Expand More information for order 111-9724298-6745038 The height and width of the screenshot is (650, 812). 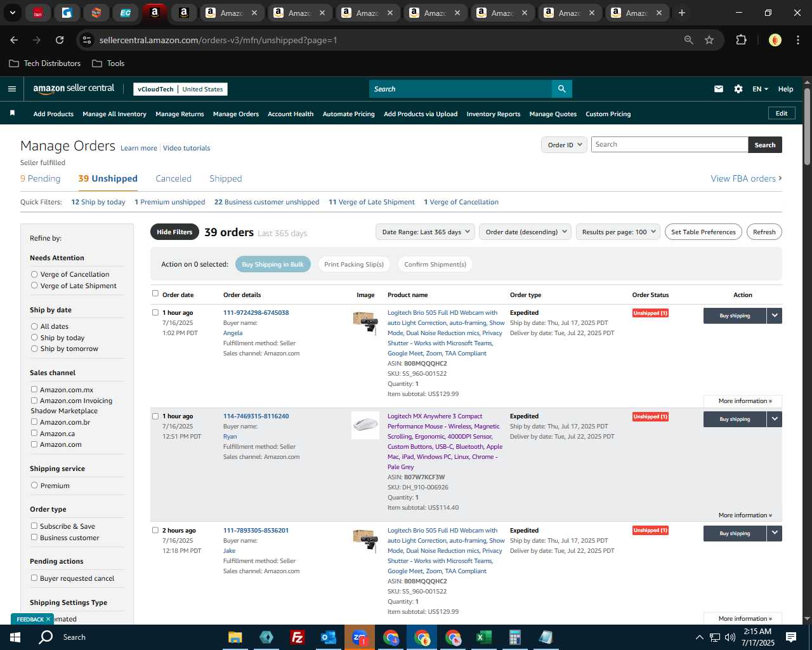pos(745,401)
